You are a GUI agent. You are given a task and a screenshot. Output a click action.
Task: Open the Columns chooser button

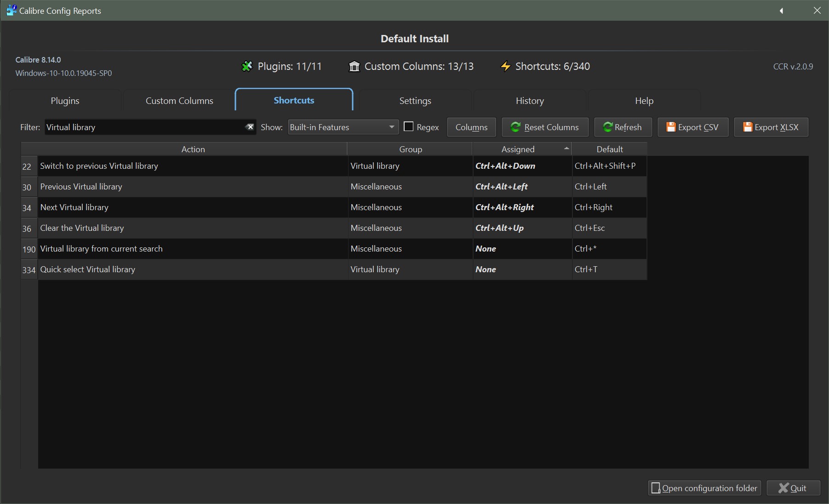click(x=471, y=127)
